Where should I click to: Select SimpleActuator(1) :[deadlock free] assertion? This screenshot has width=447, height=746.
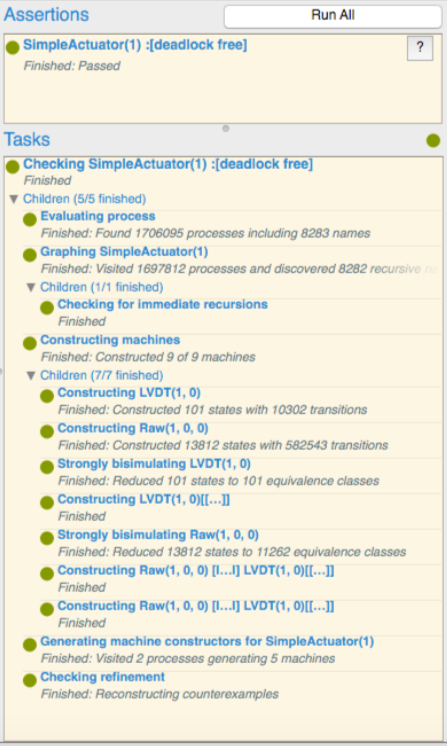coord(135,45)
